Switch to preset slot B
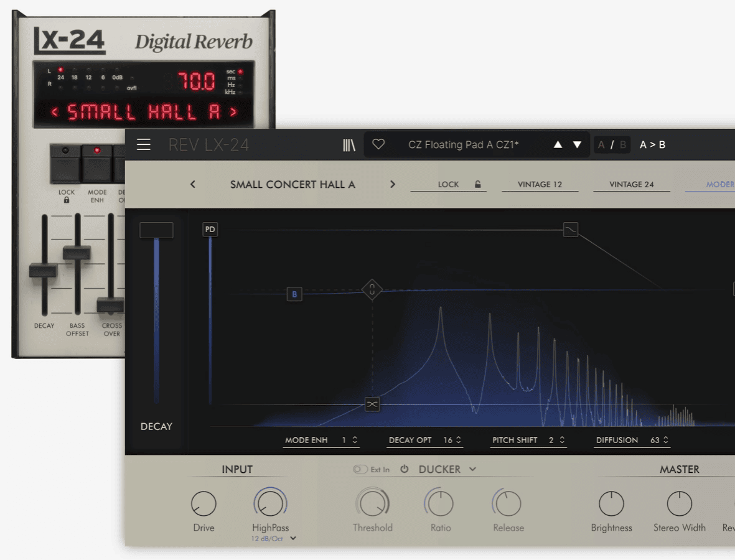 tap(623, 145)
